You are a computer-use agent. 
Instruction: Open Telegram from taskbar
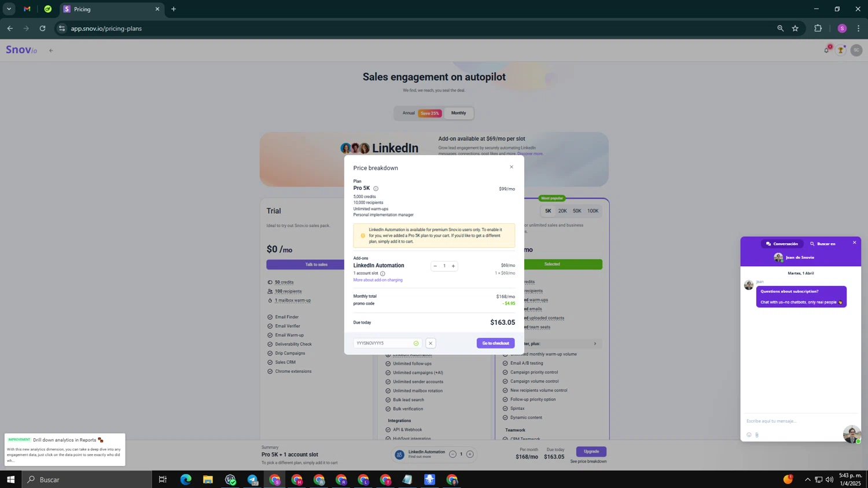252,479
